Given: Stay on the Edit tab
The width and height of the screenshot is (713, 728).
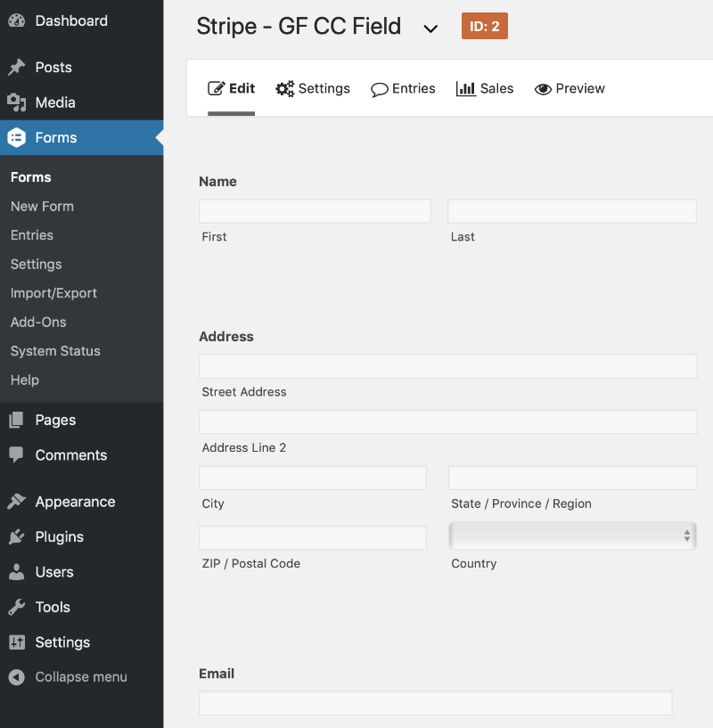Looking at the screenshot, I should (231, 88).
